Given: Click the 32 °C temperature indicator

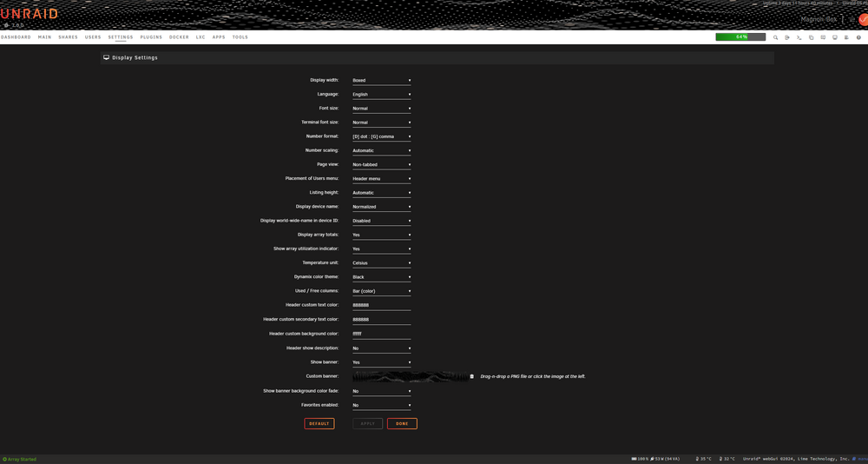Looking at the screenshot, I should pos(727,459).
